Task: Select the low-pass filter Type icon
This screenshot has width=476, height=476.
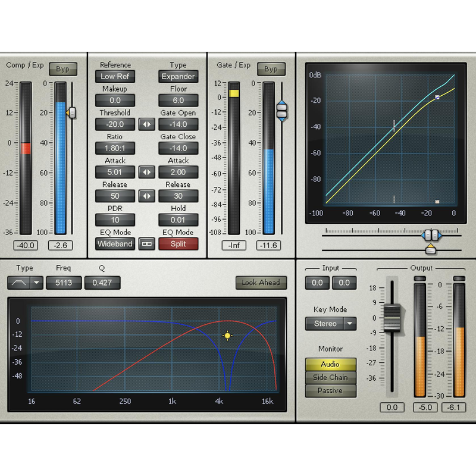Action: pos(18,283)
